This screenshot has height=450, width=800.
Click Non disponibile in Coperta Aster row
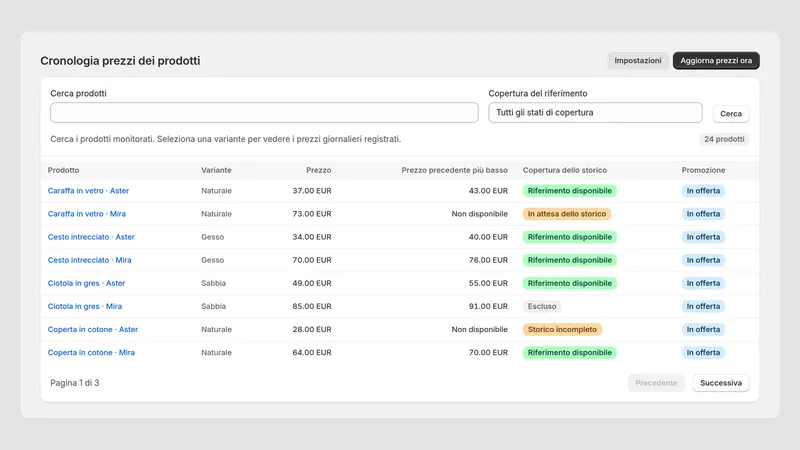click(480, 330)
